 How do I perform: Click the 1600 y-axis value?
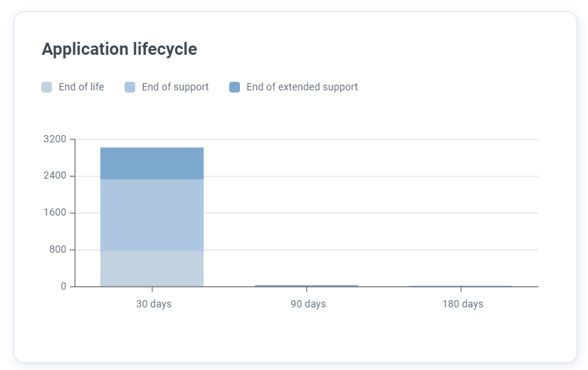[x=55, y=213]
